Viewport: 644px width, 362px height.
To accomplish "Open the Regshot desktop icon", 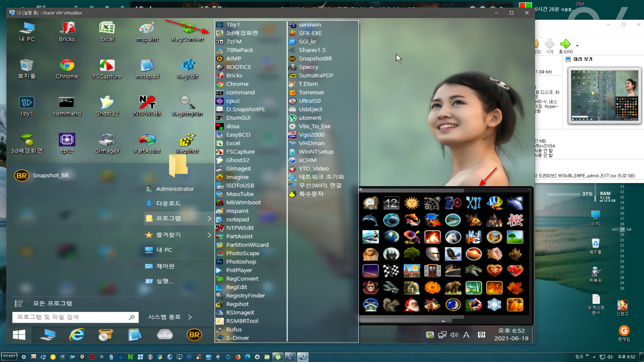I will tap(187, 143).
